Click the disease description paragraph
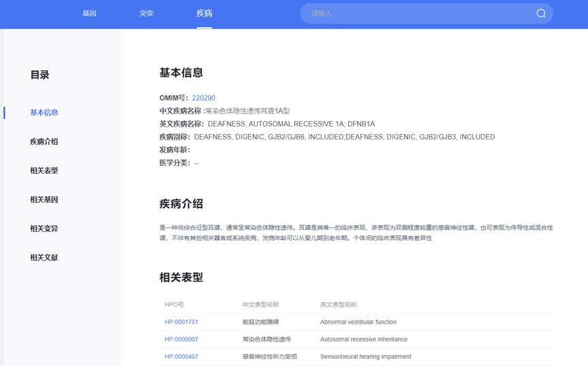 [x=356, y=233]
